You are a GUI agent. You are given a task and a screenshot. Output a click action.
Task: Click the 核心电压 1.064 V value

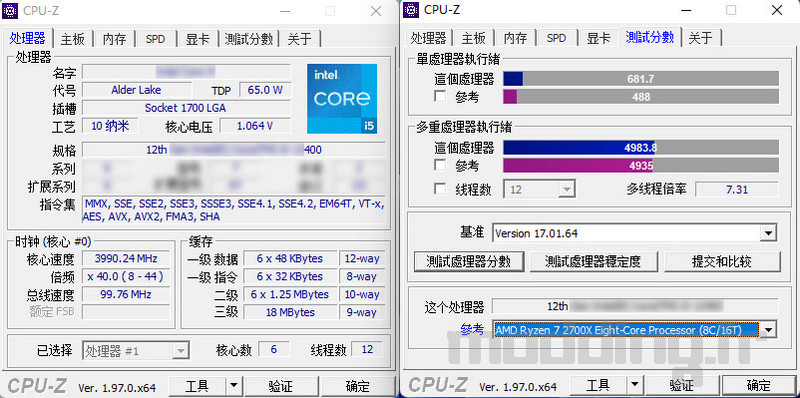pos(255,126)
